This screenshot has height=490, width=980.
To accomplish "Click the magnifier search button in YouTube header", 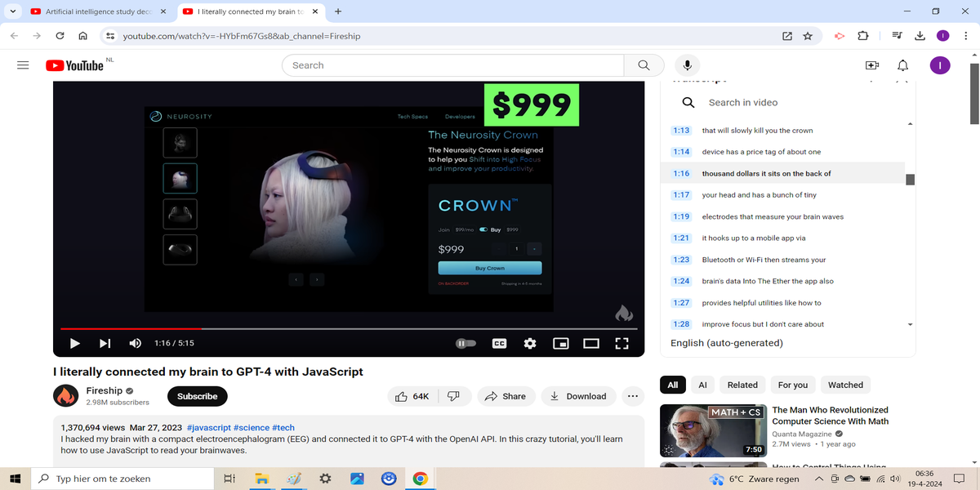I will [x=644, y=65].
